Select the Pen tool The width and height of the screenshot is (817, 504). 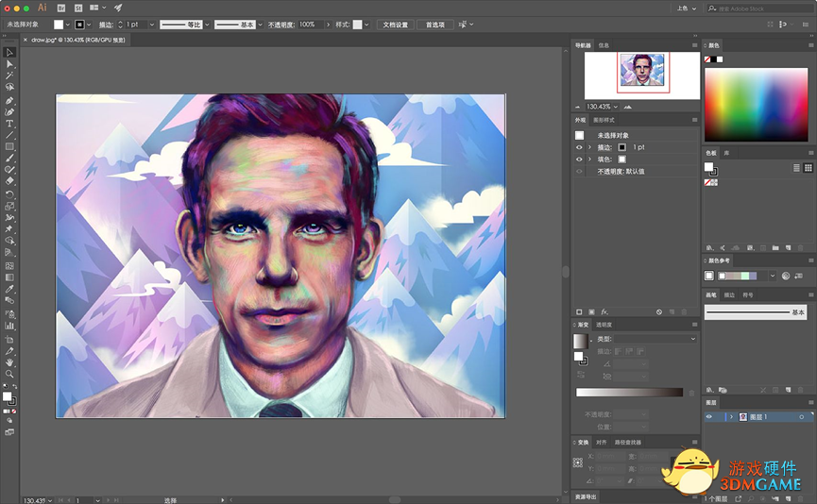(x=9, y=100)
